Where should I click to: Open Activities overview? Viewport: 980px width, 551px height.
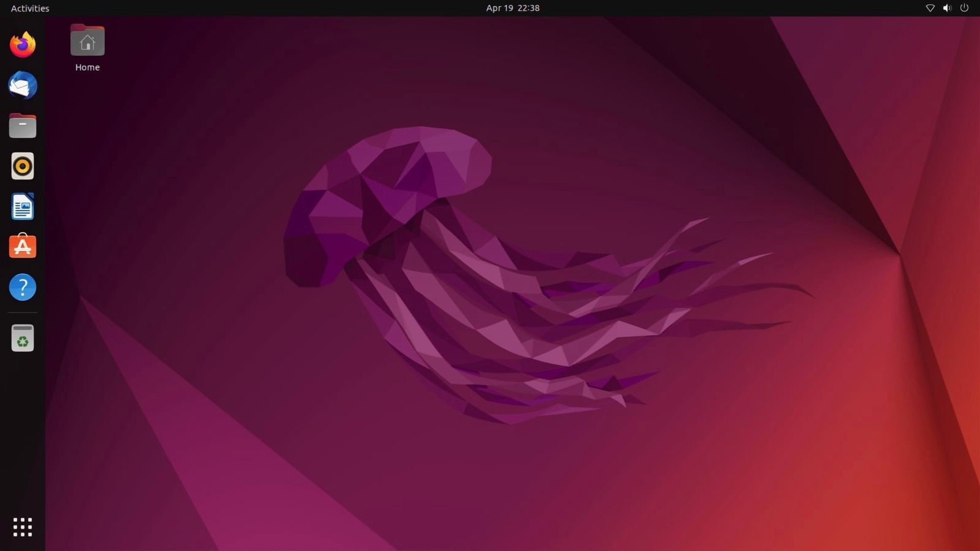pyautogui.click(x=30, y=8)
